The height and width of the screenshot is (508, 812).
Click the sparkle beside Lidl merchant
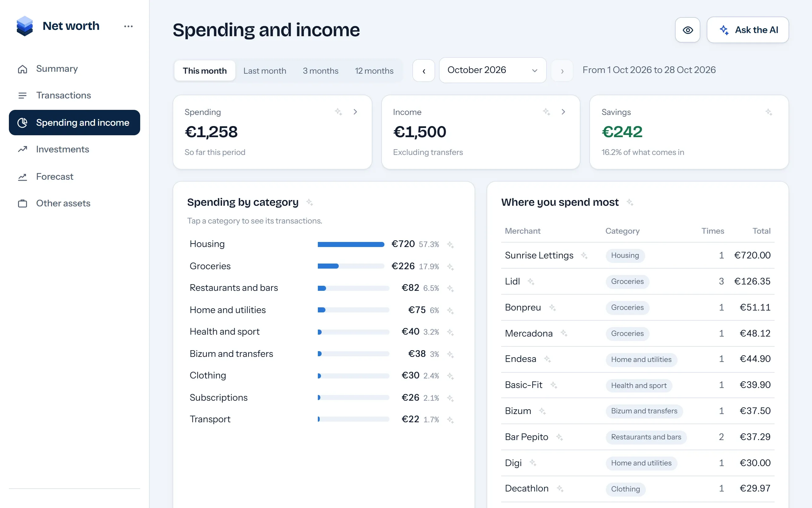[x=531, y=282]
